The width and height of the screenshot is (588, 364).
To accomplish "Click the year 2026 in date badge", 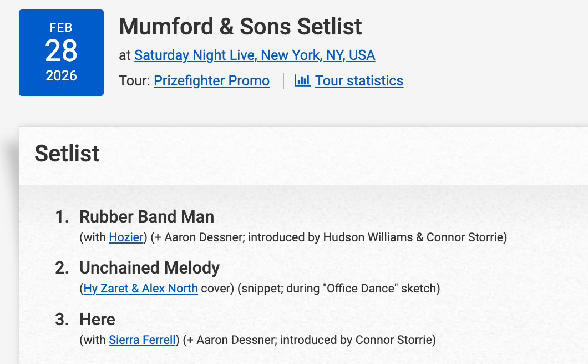I will [x=61, y=75].
